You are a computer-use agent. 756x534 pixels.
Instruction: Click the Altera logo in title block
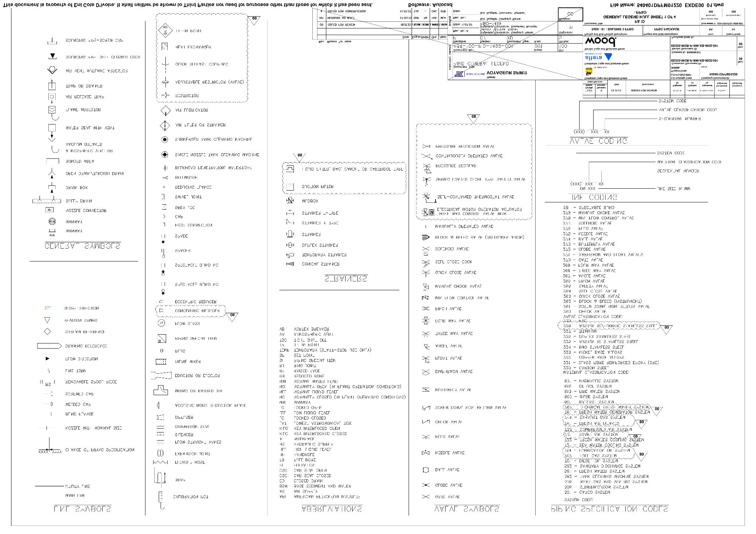[598, 57]
